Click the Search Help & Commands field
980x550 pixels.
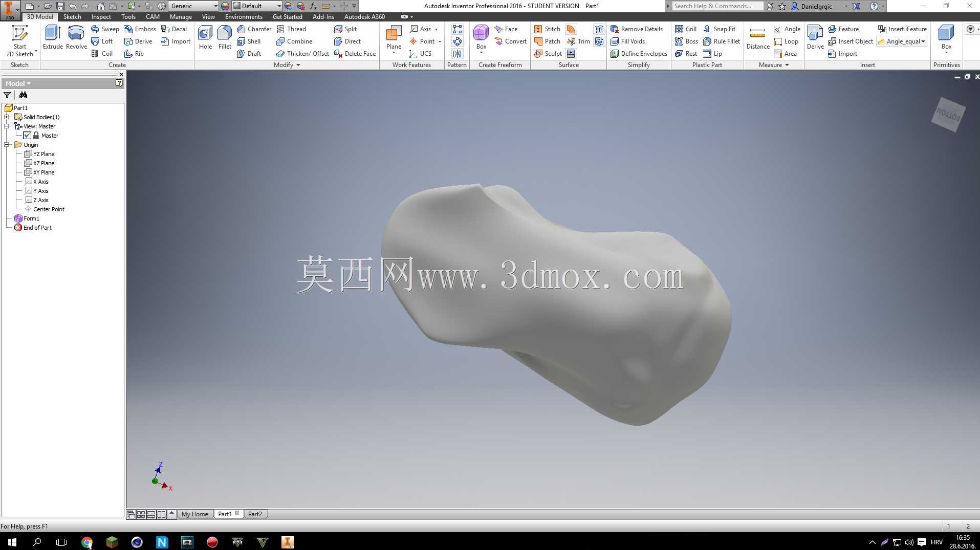[x=717, y=6]
